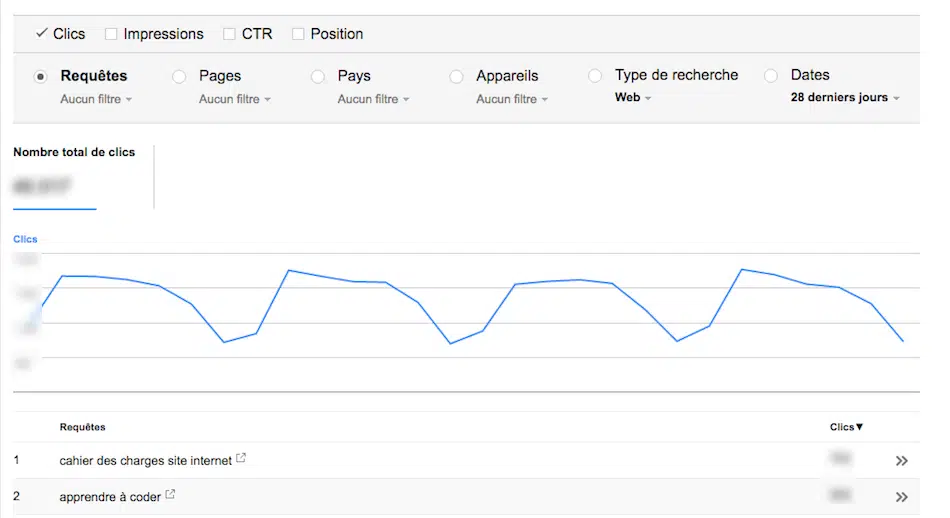The height and width of the screenshot is (518, 950).
Task: Open the '28 derniers jours' date dropdown
Action: (845, 98)
